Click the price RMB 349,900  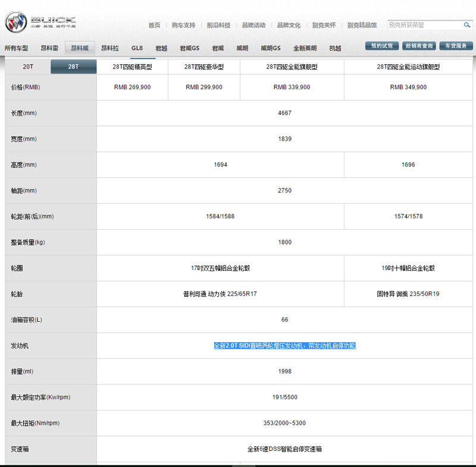408,87
